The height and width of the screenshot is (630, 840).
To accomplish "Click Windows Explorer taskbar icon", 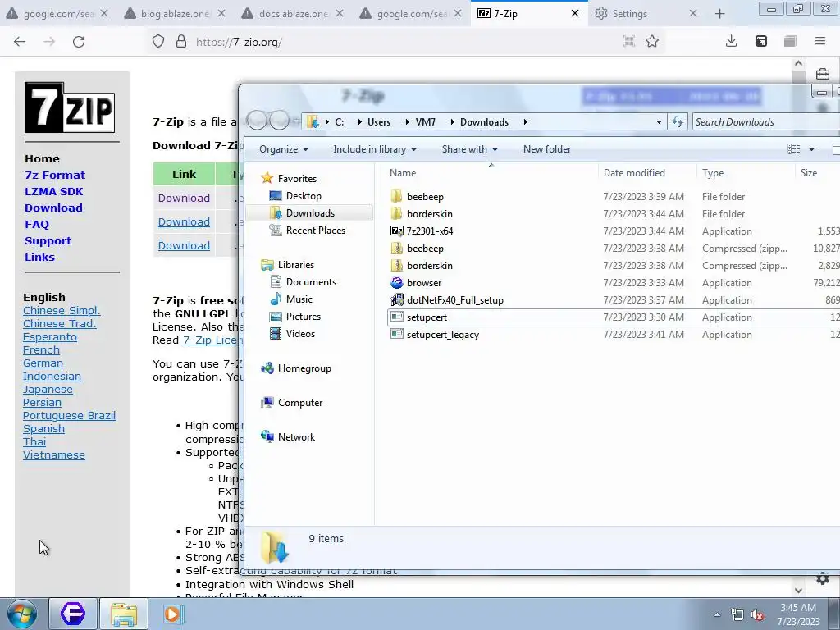I will click(x=124, y=614).
